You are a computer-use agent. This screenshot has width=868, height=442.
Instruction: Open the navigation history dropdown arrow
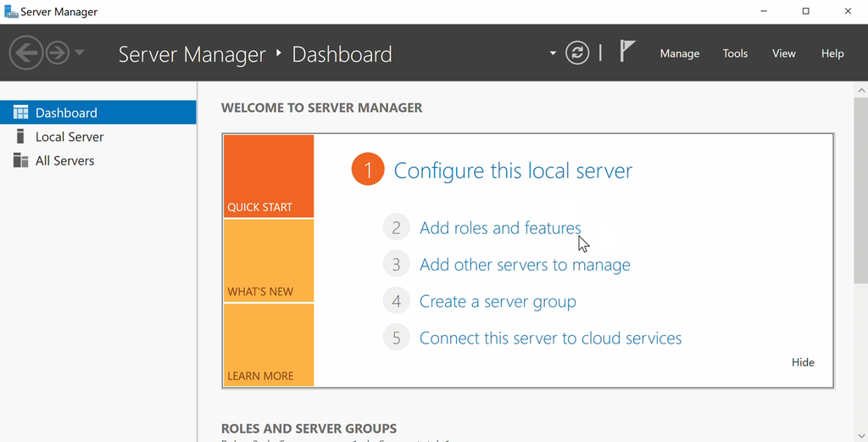coord(79,53)
